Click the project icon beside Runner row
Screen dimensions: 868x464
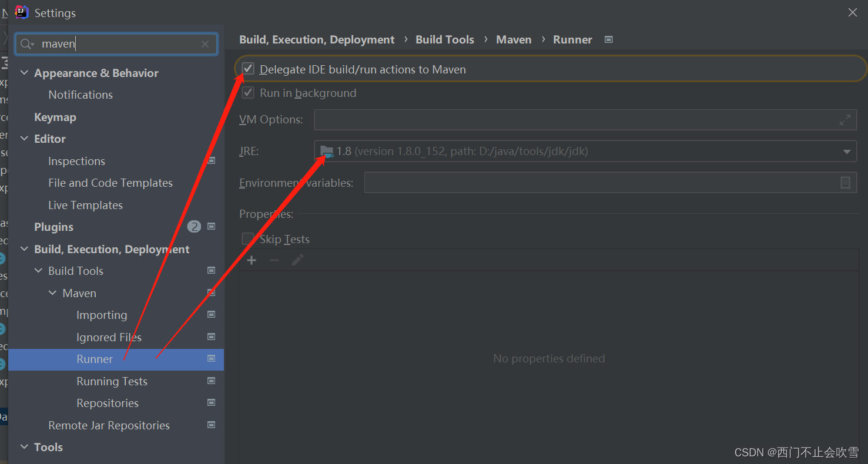[212, 359]
